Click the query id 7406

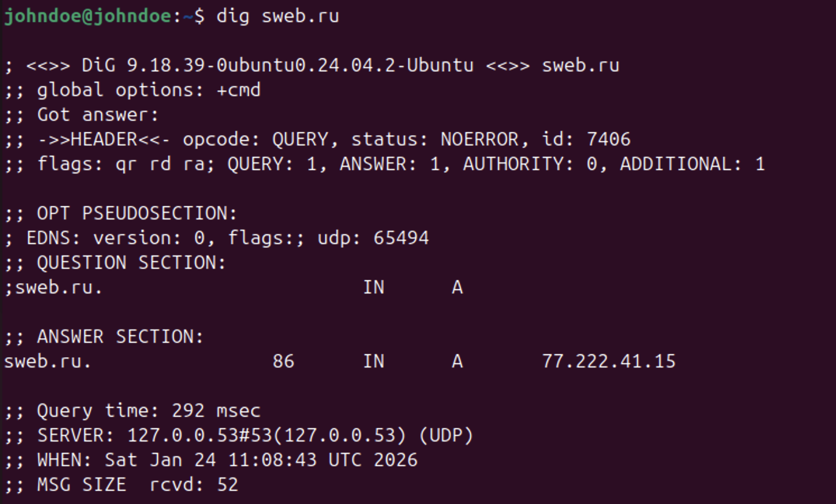pyautogui.click(x=608, y=139)
